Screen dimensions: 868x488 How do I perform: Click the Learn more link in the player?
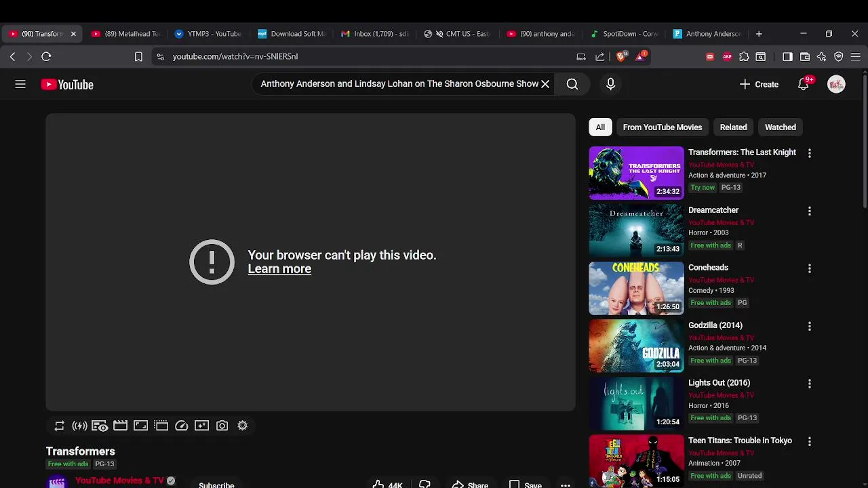point(279,269)
